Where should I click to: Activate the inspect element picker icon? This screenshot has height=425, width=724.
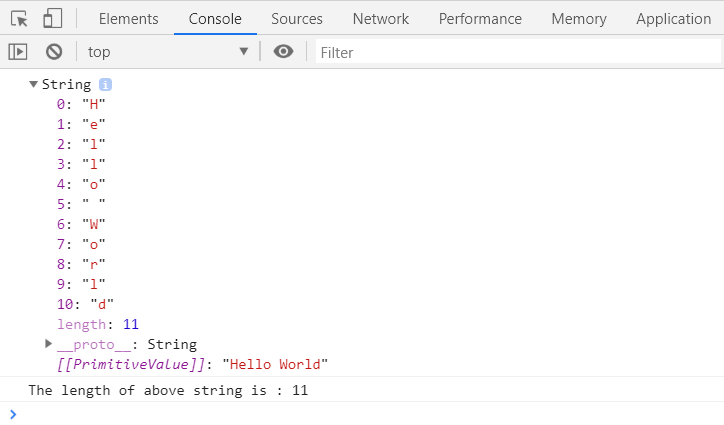coord(19,19)
